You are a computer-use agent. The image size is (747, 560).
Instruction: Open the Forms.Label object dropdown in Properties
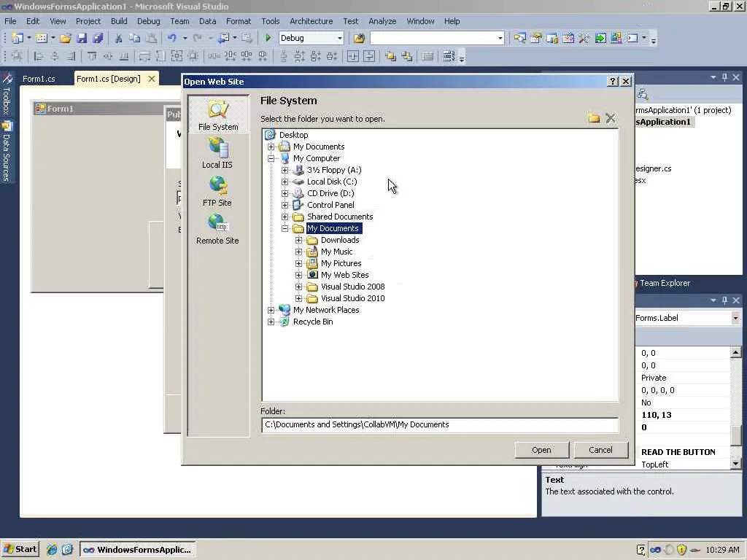[735, 318]
